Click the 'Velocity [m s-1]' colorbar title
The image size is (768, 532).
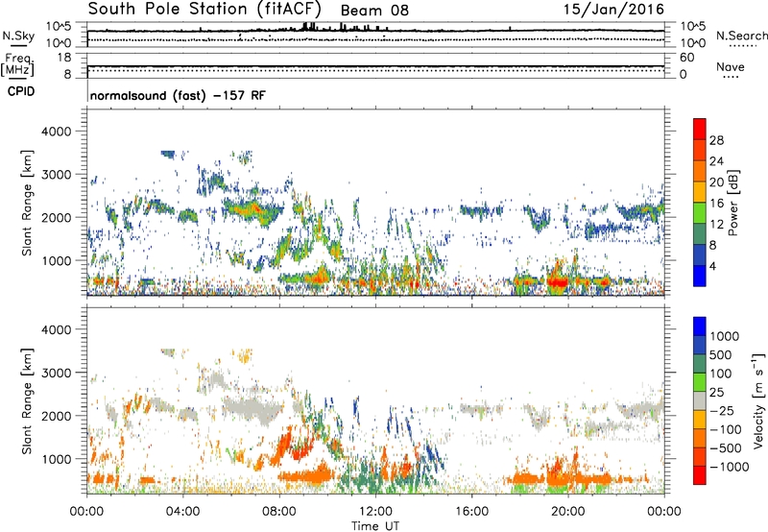(x=758, y=400)
